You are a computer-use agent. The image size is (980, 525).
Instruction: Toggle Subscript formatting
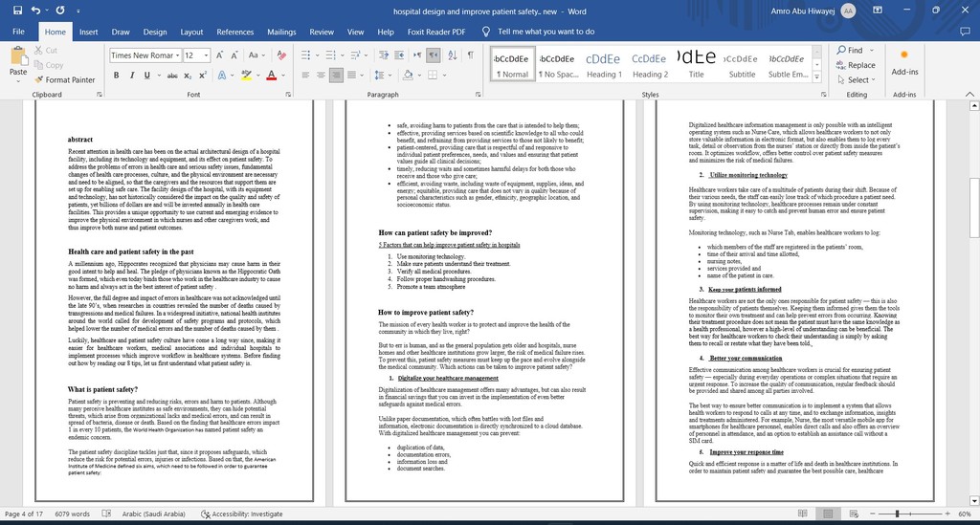pyautogui.click(x=189, y=76)
